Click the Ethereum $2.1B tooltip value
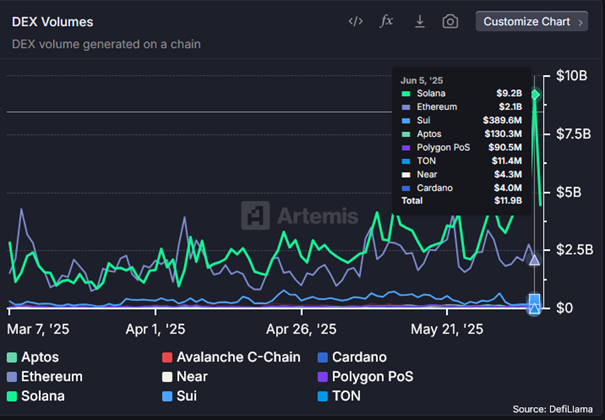Image resolution: width=605 pixels, height=420 pixels. coord(510,107)
